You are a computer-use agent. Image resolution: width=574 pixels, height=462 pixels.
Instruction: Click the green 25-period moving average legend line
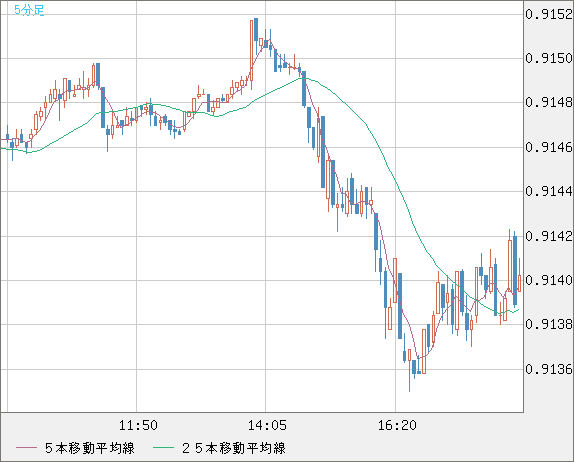click(x=163, y=448)
